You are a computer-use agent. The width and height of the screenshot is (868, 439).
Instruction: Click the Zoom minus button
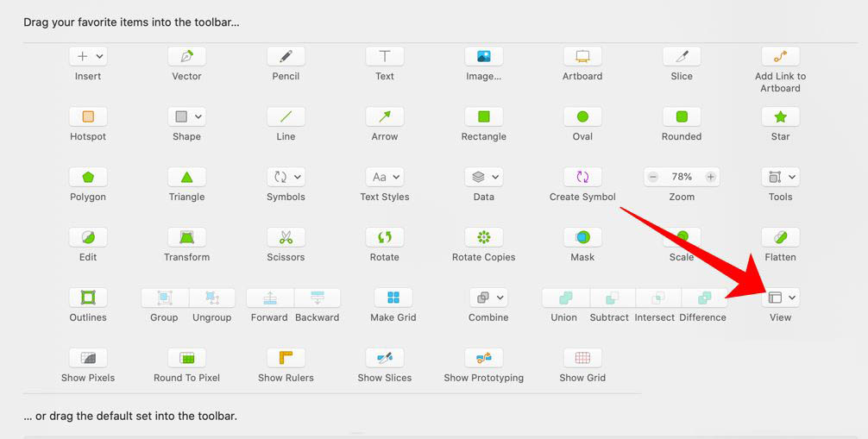coord(653,177)
